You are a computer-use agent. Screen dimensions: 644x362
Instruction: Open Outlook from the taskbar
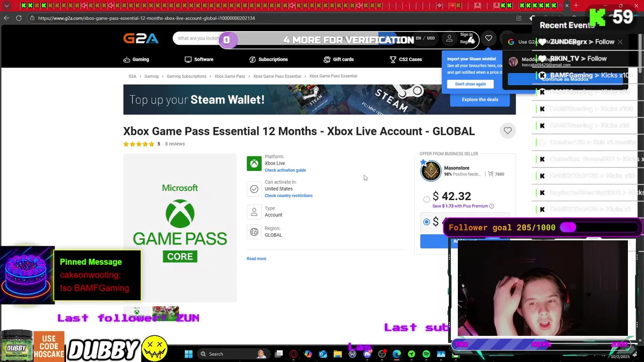pos(323,354)
